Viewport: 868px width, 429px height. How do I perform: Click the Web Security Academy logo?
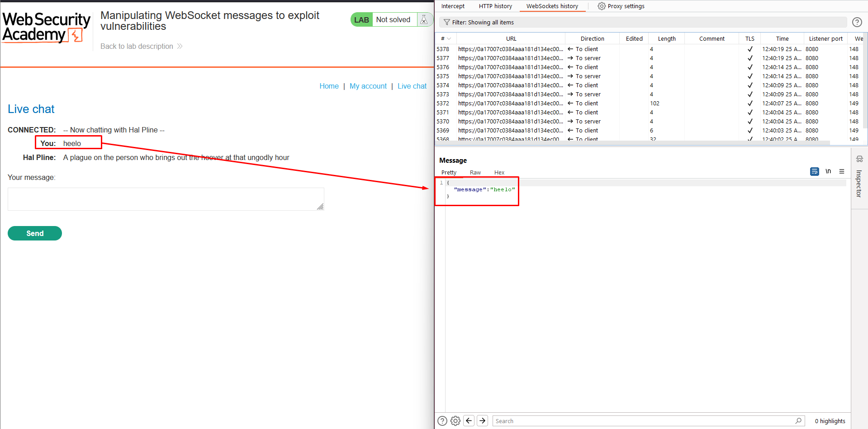tap(47, 27)
